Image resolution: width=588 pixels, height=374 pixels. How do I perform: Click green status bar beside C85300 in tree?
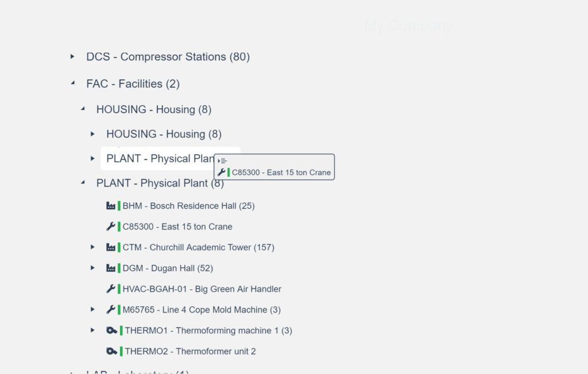click(119, 227)
